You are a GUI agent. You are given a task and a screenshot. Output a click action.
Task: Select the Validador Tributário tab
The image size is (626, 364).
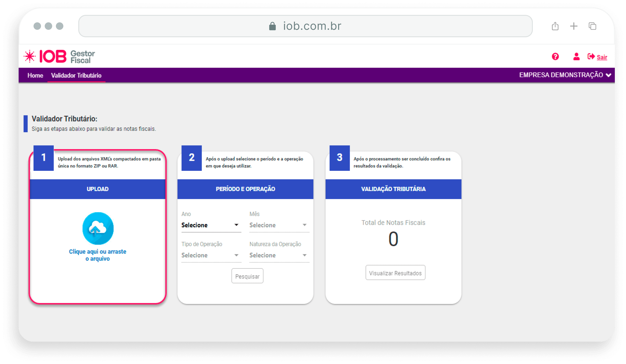tap(76, 75)
